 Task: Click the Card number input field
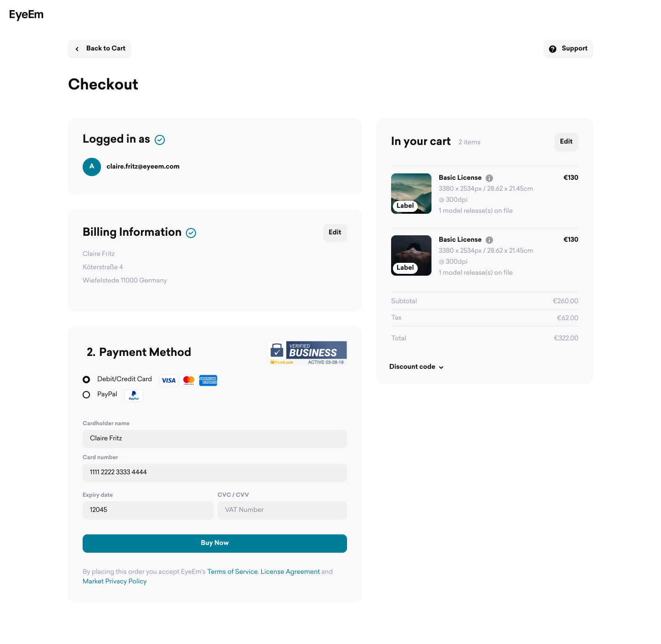pyautogui.click(x=215, y=473)
